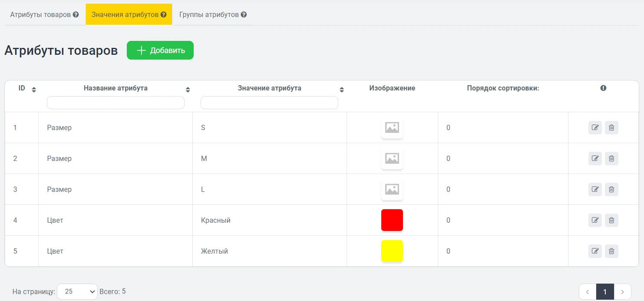Open the per-page count dropdown
This screenshot has height=301, width=644.
pos(77,291)
